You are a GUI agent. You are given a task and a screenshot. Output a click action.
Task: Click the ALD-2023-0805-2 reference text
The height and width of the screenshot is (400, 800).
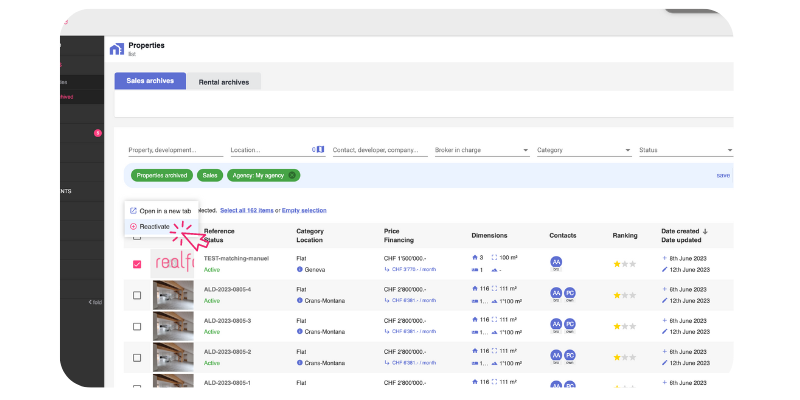[228, 352]
